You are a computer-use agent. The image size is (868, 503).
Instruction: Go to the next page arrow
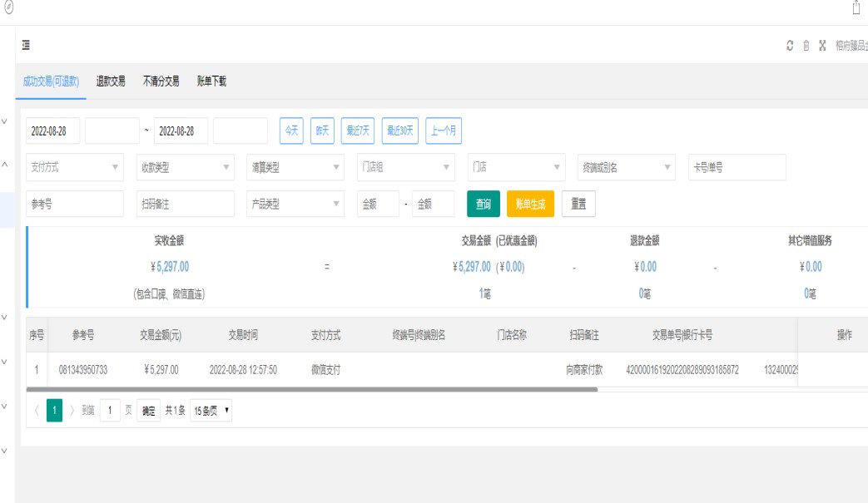[x=72, y=411]
